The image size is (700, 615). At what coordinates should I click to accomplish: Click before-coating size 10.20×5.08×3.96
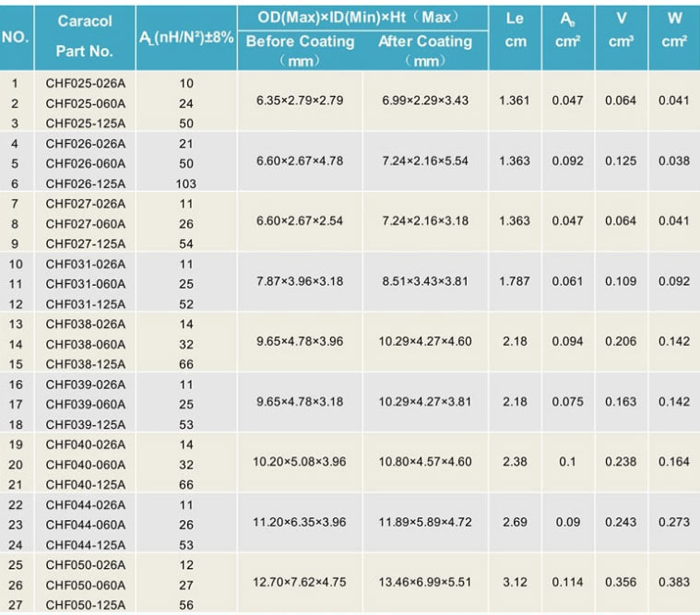(300, 462)
